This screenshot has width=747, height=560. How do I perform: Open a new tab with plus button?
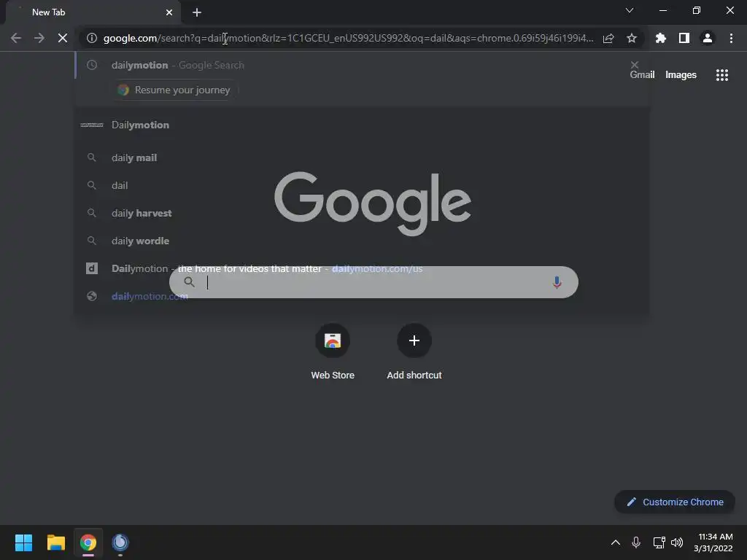197,12
